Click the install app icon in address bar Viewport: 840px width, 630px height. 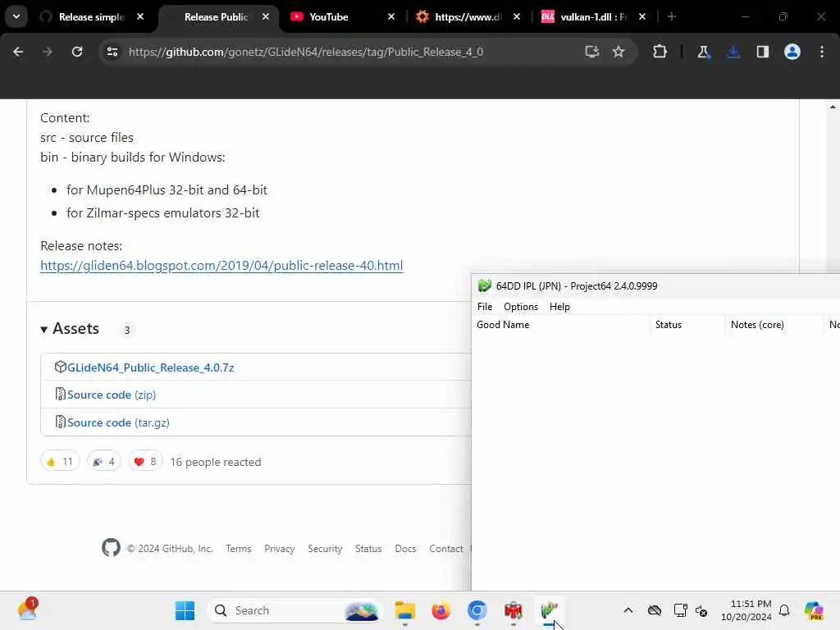[592, 52]
